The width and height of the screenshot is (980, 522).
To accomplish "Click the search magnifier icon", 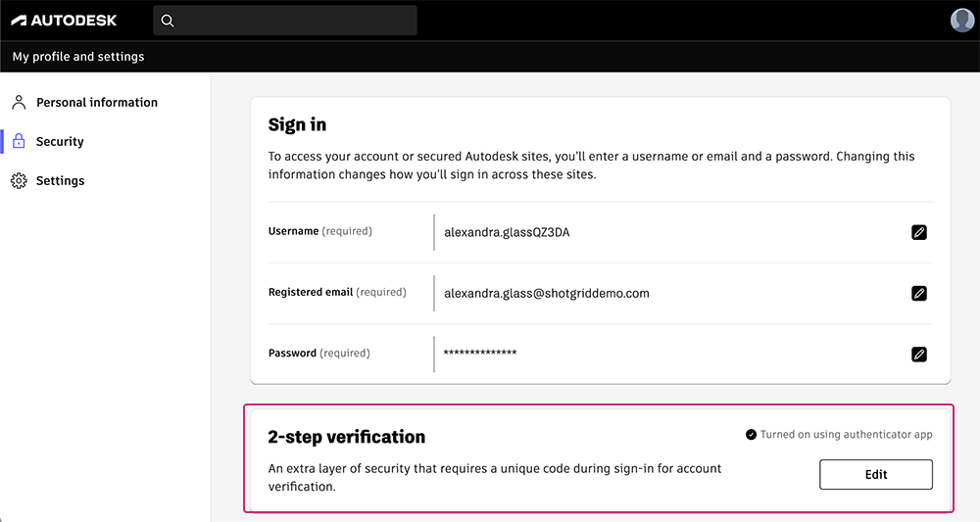I will click(168, 21).
